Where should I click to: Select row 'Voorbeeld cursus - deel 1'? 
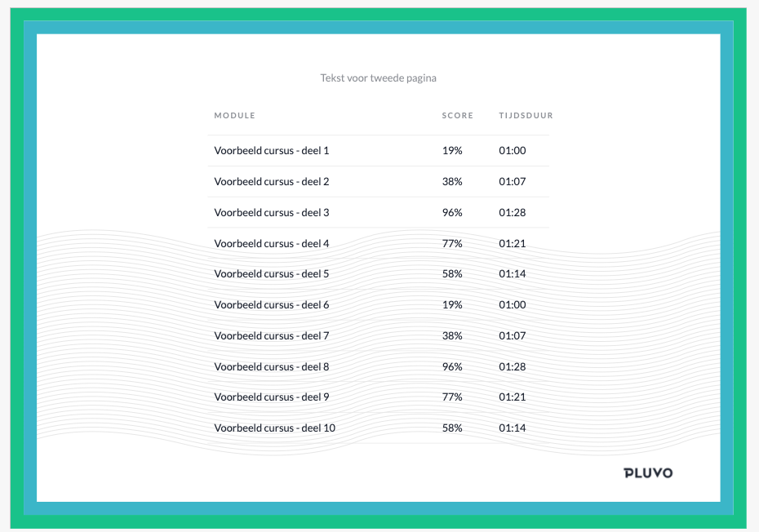(x=271, y=151)
